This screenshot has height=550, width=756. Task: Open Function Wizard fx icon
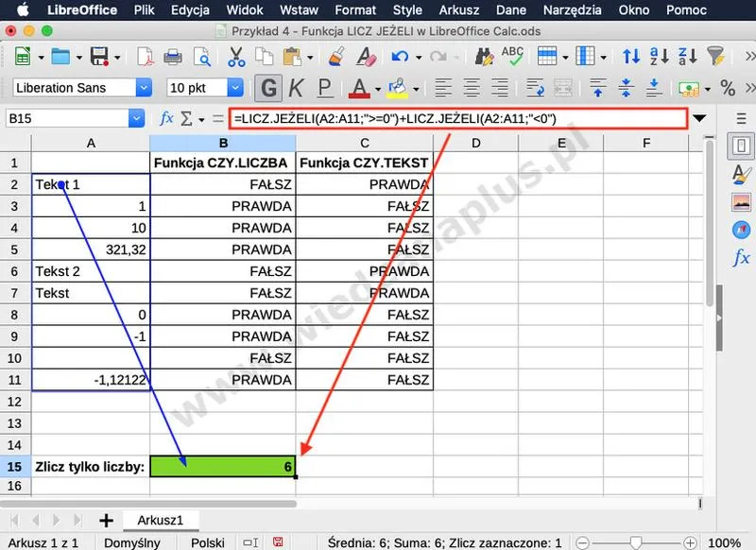point(166,118)
